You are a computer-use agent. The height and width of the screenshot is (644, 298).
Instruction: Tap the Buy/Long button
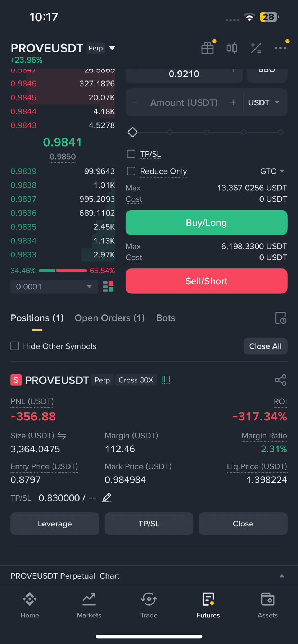tap(206, 223)
